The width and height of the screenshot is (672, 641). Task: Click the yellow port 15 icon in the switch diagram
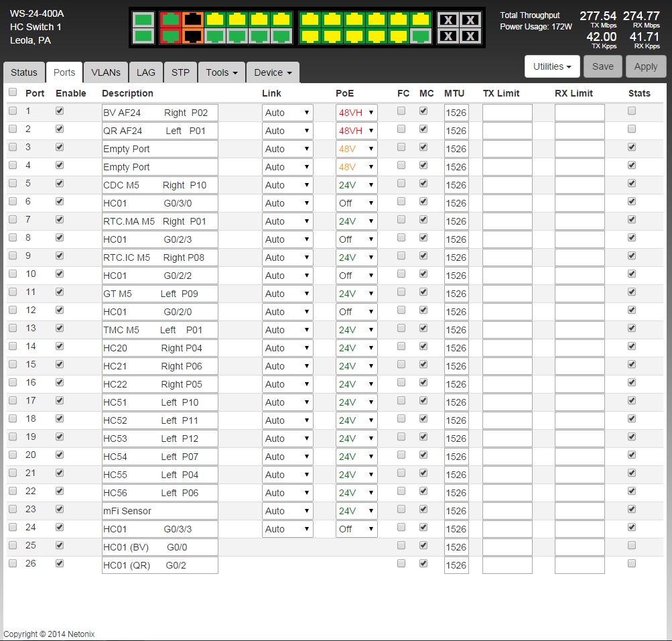pyautogui.click(x=332, y=19)
